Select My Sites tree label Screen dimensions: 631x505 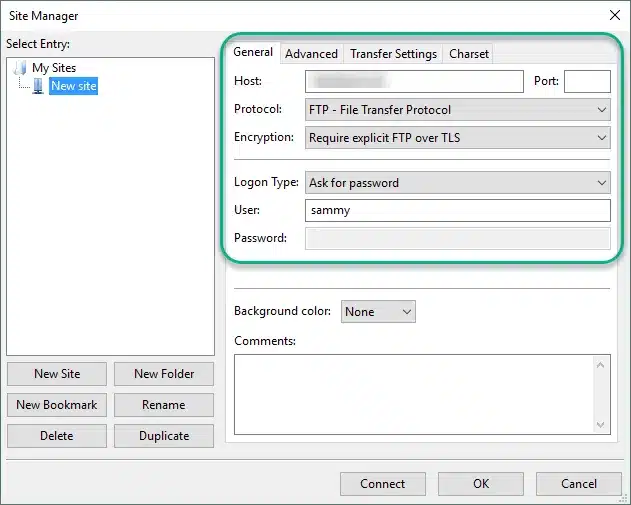[54, 68]
